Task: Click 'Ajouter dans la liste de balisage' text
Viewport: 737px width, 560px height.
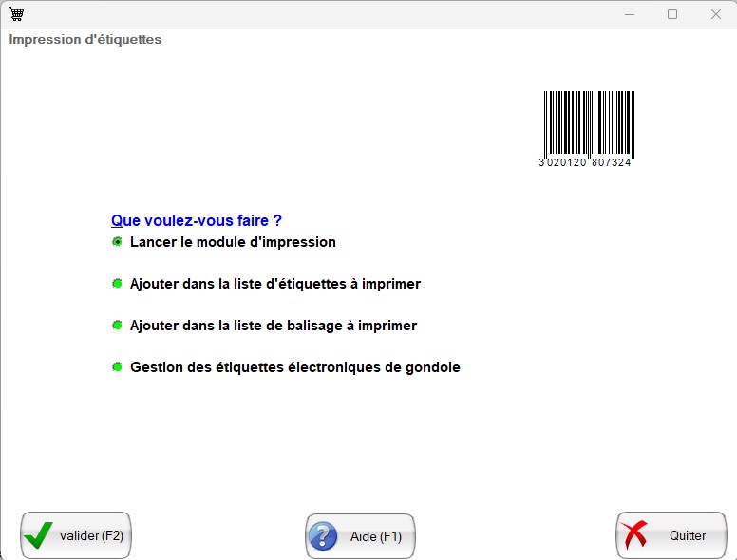Action: pyautogui.click(x=274, y=326)
